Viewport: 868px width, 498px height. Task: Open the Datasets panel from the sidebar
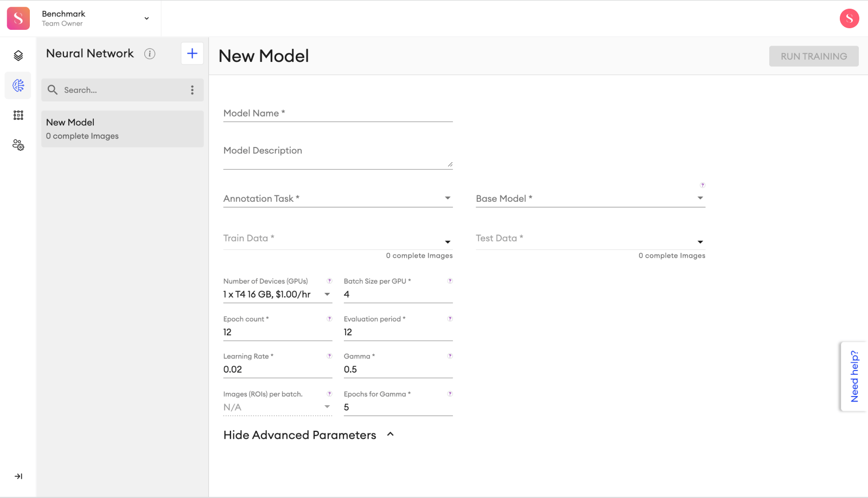click(x=18, y=55)
